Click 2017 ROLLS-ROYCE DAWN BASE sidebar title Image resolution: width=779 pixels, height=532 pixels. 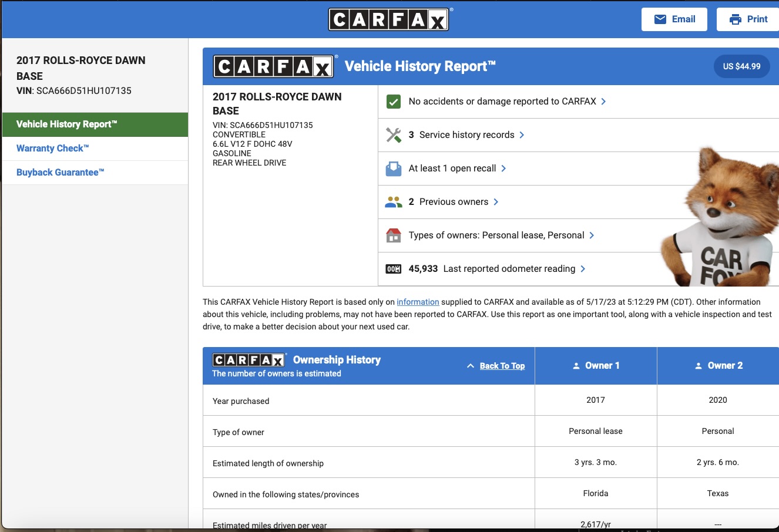[x=81, y=68]
